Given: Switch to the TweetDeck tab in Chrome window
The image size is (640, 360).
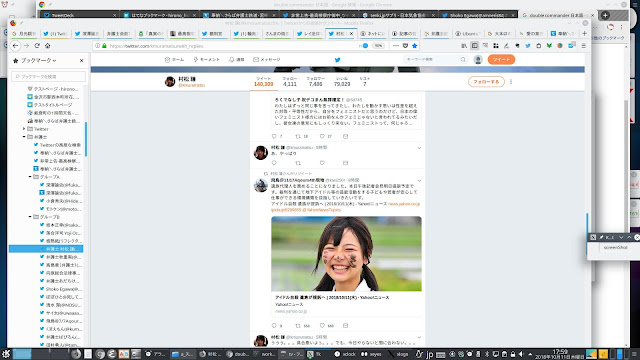Looking at the screenshot, I should tap(80, 15).
